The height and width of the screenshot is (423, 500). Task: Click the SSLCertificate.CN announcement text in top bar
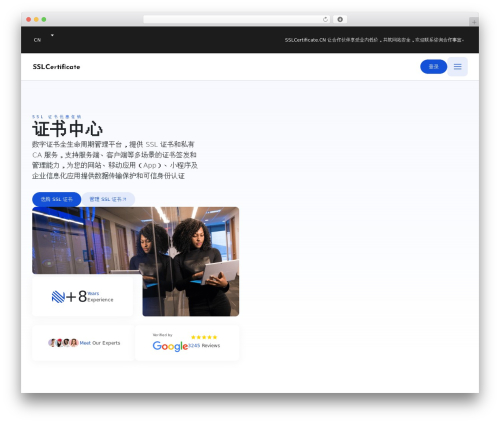(x=374, y=40)
